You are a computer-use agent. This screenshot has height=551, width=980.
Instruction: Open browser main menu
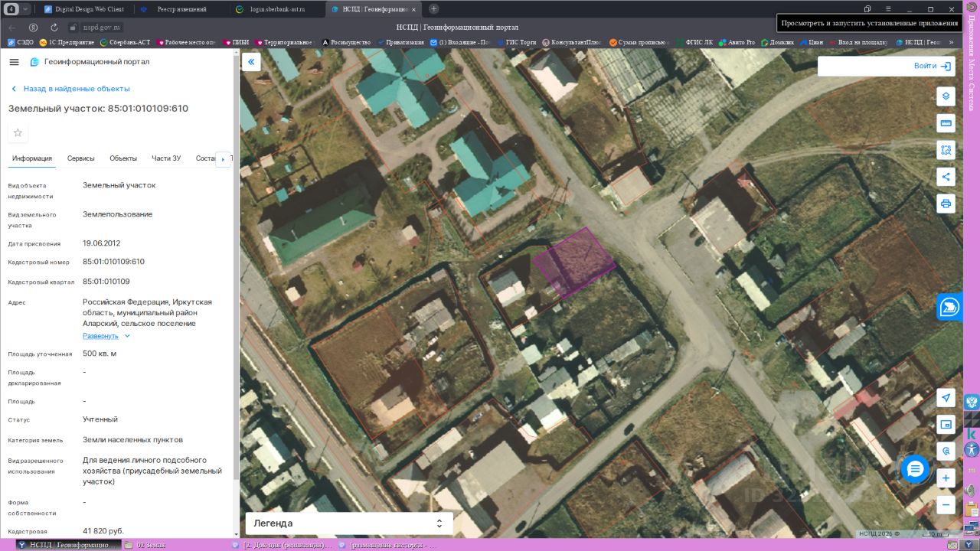click(889, 9)
